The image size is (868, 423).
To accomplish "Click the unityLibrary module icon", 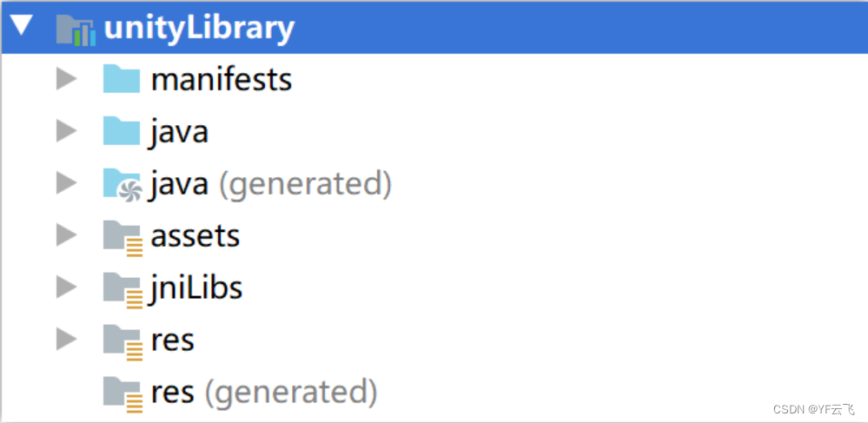I will (76, 30).
